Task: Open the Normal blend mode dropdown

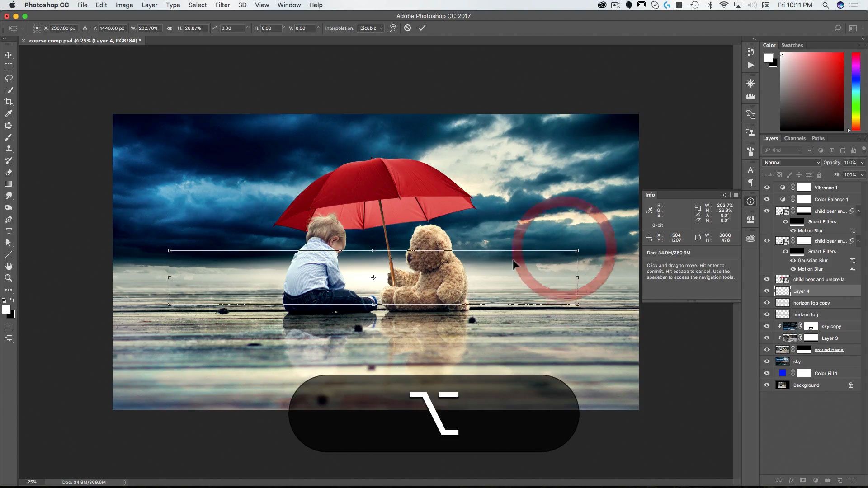Action: tap(791, 162)
